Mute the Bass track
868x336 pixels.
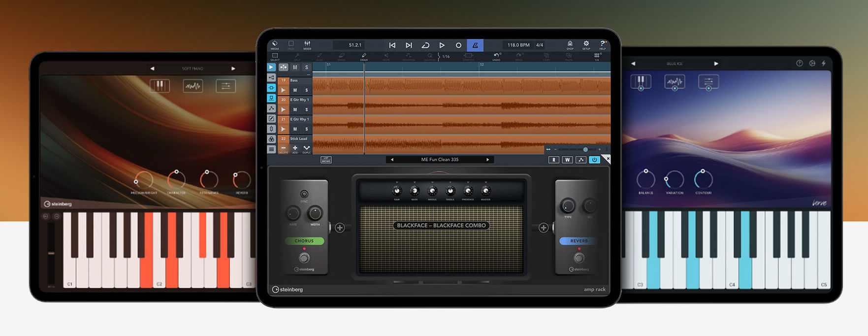coord(295,90)
